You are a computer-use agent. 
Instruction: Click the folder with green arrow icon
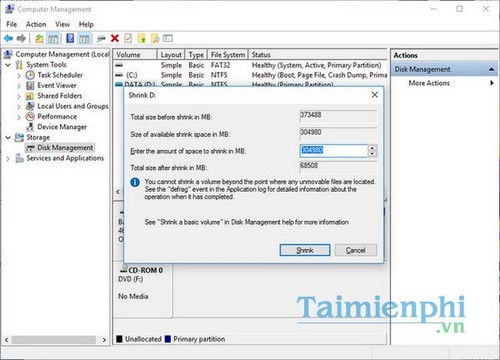[142, 39]
